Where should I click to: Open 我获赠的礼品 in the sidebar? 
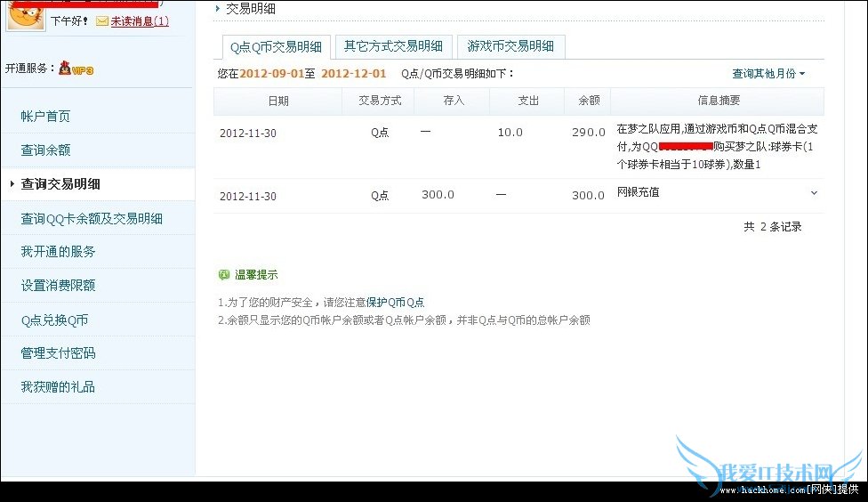pyautogui.click(x=58, y=387)
